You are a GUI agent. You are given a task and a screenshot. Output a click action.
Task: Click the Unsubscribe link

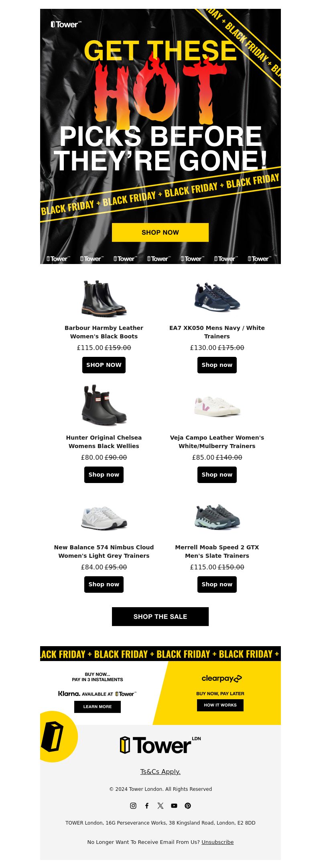[217, 842]
